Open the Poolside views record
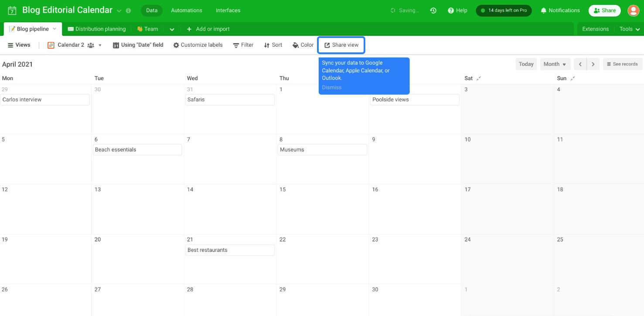The image size is (644, 316). pyautogui.click(x=415, y=100)
